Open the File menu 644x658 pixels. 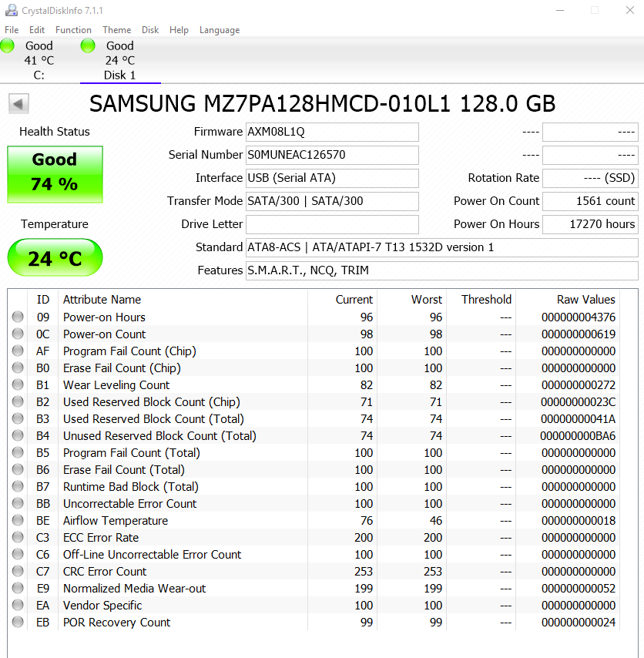(x=12, y=30)
